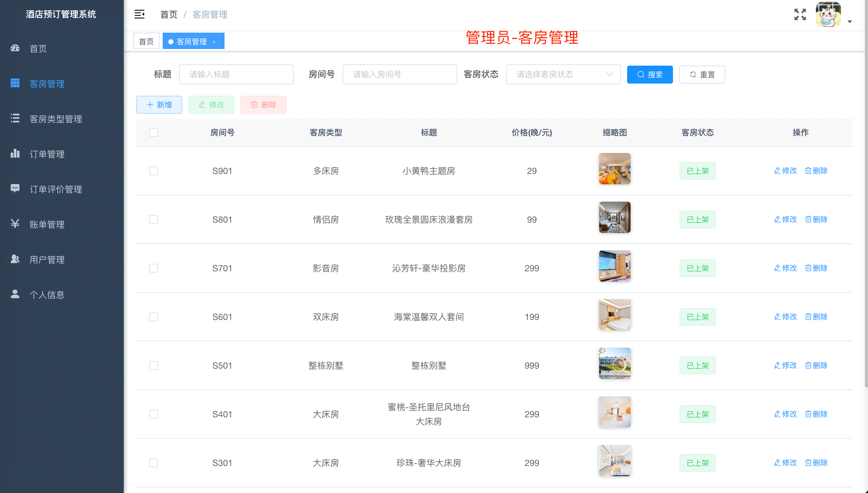Enable the fullscreen icon in the header
Image resolution: width=868 pixels, height=493 pixels.
tap(800, 14)
